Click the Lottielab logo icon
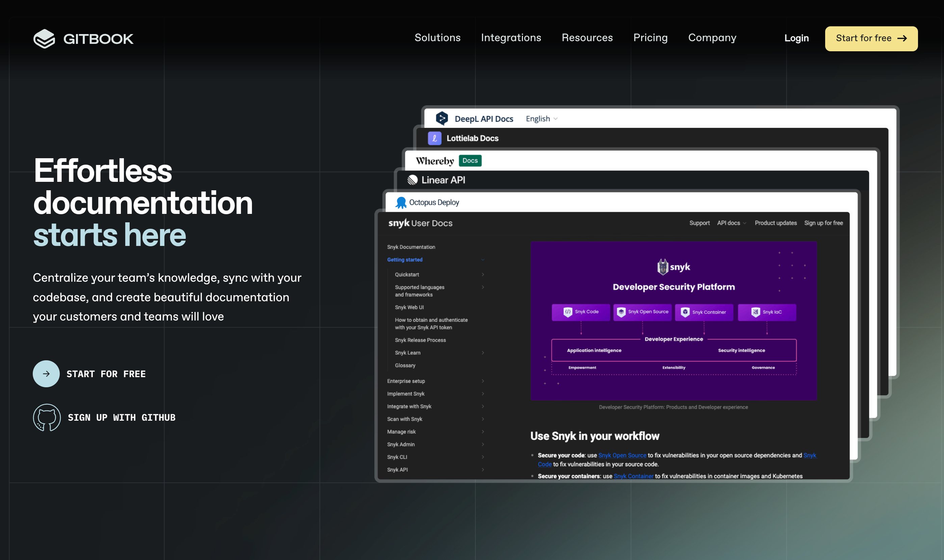The width and height of the screenshot is (944, 560). point(434,139)
